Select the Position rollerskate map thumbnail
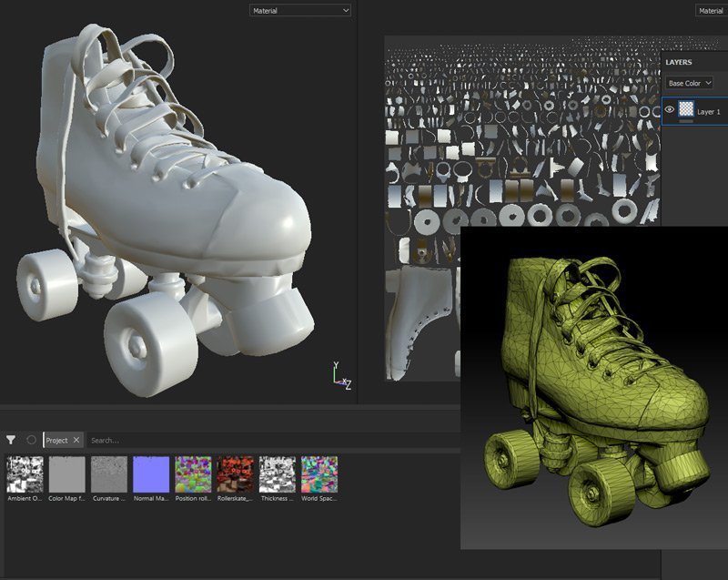Screen dimensions: 728x580 pyautogui.click(x=193, y=474)
